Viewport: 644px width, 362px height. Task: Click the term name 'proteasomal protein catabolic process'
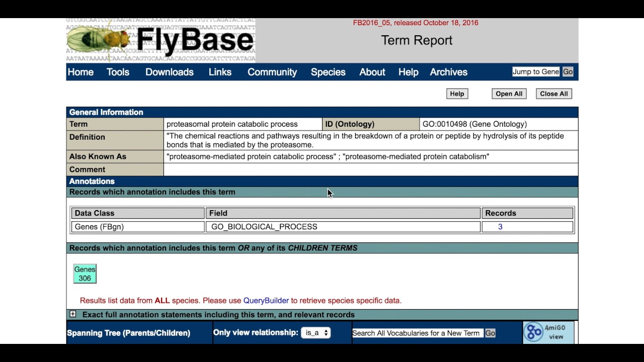(x=232, y=124)
